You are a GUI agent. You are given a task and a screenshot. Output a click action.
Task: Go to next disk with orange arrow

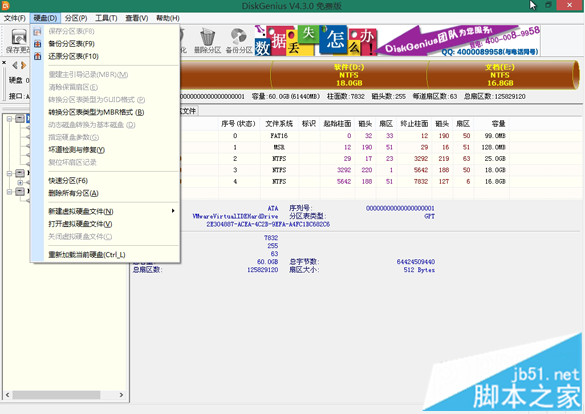(24, 66)
